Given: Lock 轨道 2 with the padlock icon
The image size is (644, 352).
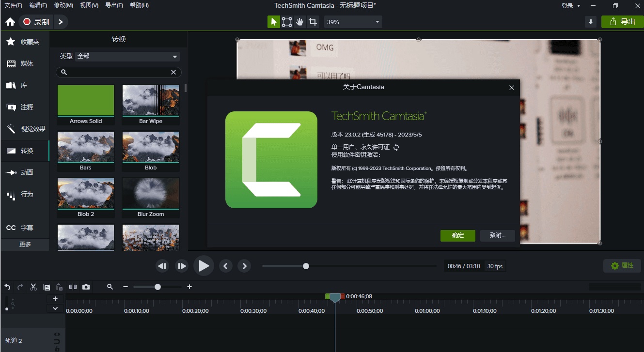Looking at the screenshot, I should tap(57, 349).
